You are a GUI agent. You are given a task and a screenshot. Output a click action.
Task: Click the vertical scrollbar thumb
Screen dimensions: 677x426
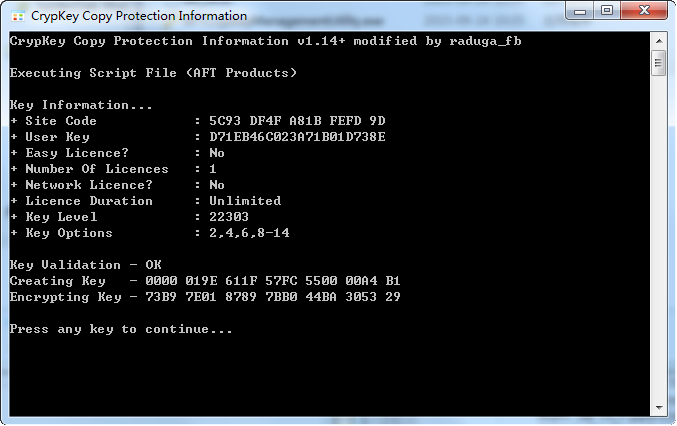(658, 64)
